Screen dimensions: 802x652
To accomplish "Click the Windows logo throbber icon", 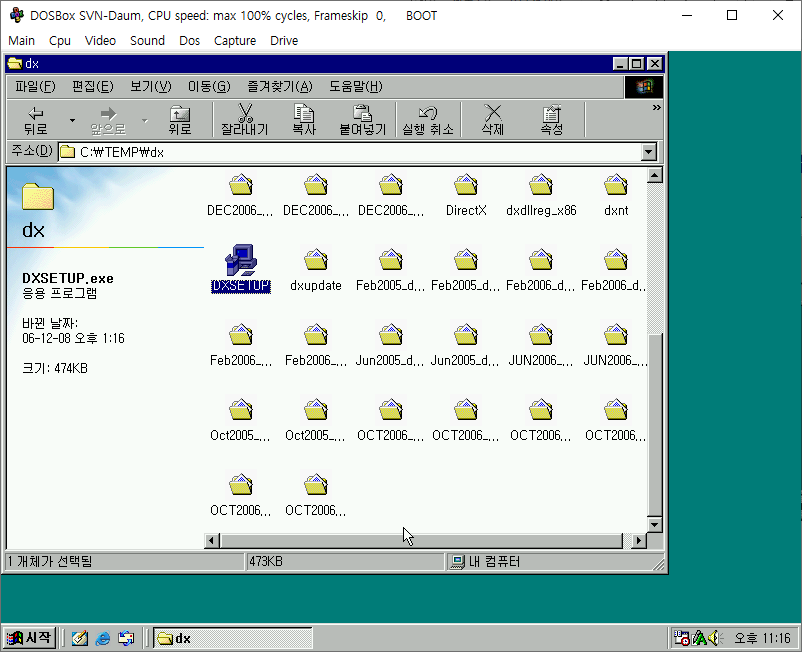I will (x=644, y=87).
